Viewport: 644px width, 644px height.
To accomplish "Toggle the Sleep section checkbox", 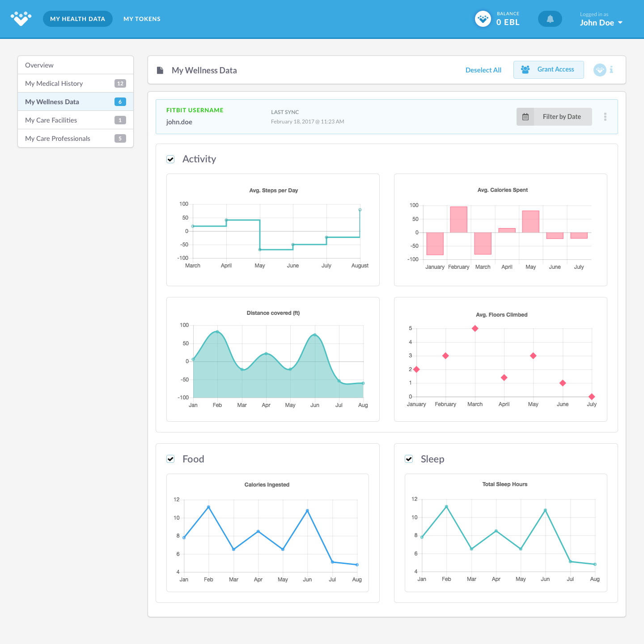I will point(409,459).
